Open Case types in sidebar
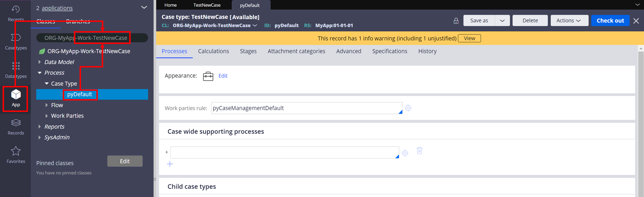 point(16,37)
